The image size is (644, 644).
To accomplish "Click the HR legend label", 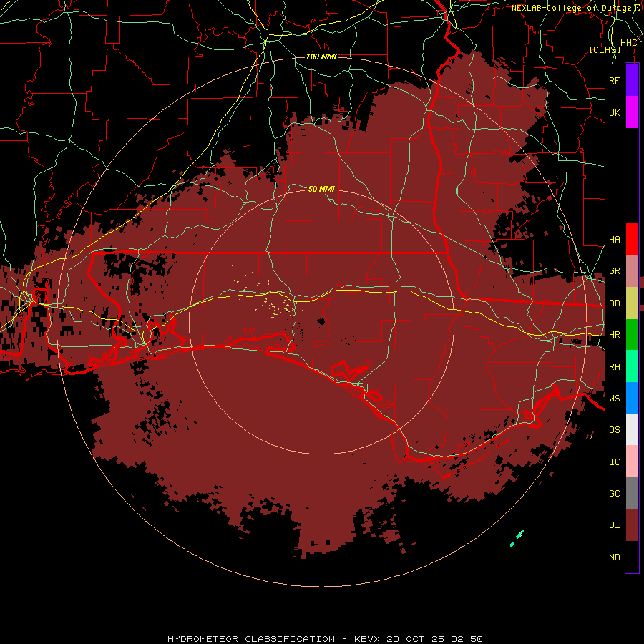I will [x=614, y=335].
